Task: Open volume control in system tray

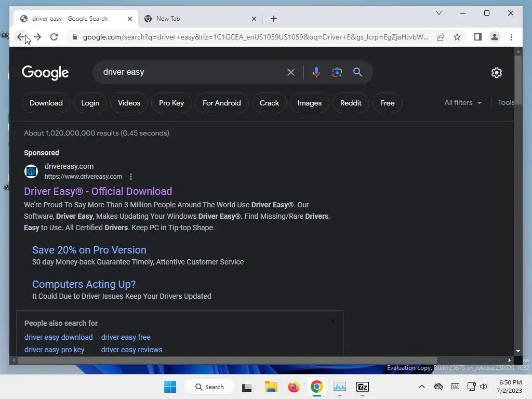Action: pyautogui.click(x=484, y=387)
